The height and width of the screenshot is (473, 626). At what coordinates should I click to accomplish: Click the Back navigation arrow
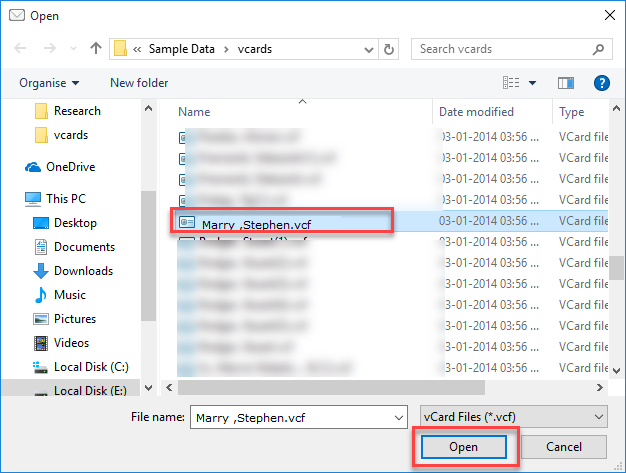[x=20, y=49]
